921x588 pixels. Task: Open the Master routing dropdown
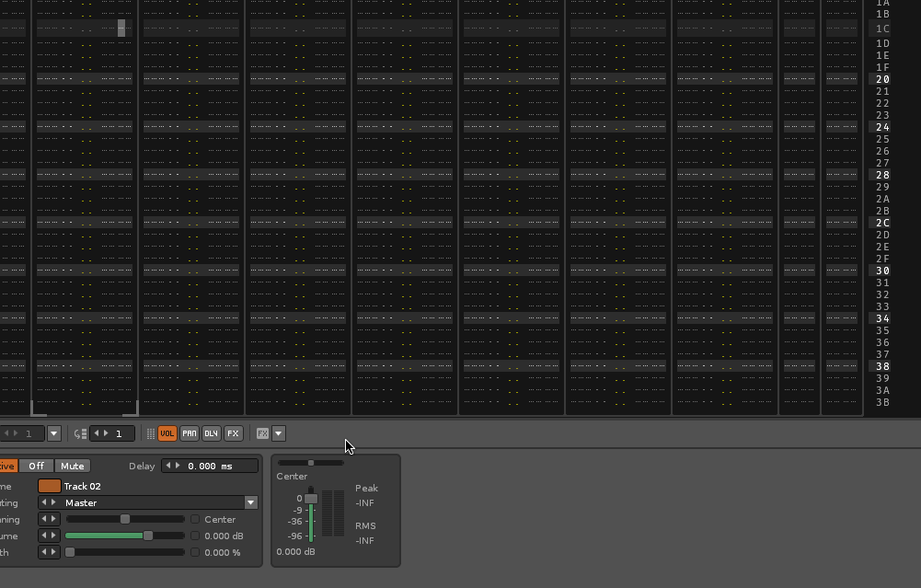point(153,502)
